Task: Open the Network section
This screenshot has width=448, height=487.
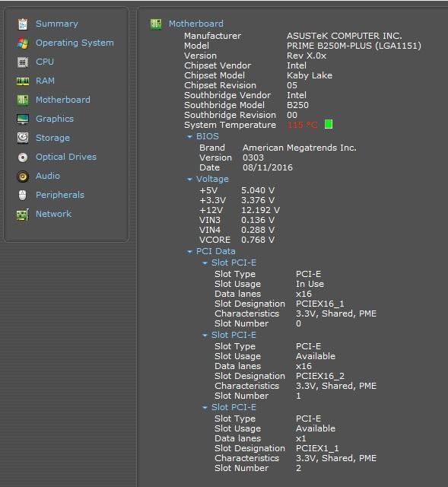Action: 53,214
